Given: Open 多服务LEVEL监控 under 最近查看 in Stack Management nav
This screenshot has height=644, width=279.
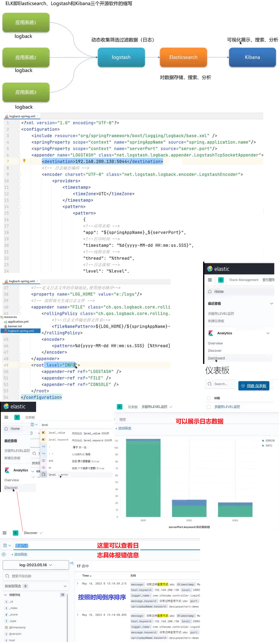Looking at the screenshot, I should (221, 313).
